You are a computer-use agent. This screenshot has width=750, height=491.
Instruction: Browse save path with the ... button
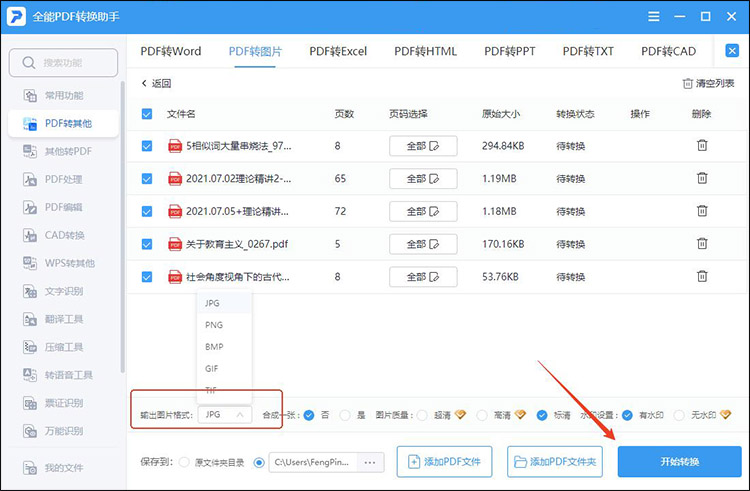(370, 462)
